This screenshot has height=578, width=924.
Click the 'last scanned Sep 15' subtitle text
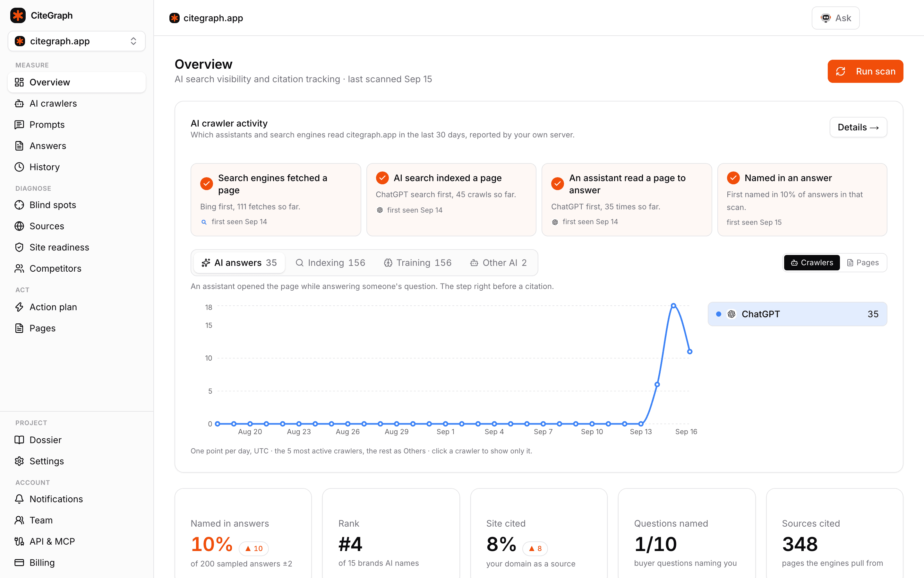[x=390, y=79]
